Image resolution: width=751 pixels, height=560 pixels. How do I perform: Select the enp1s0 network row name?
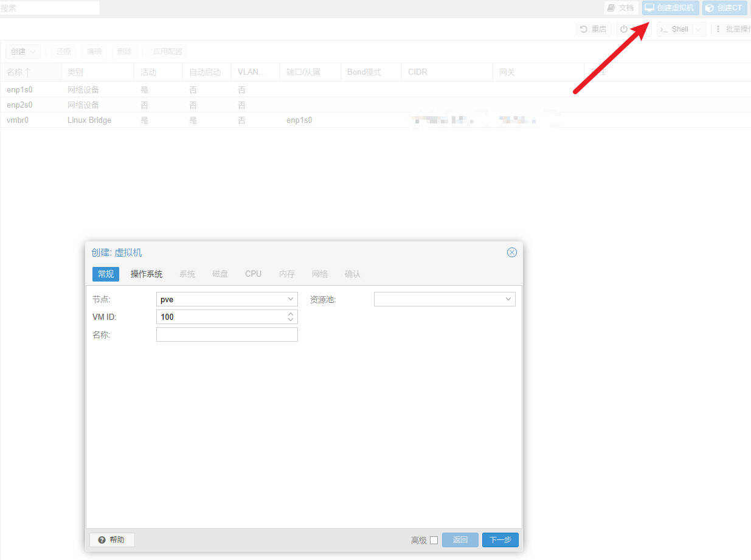(19, 89)
